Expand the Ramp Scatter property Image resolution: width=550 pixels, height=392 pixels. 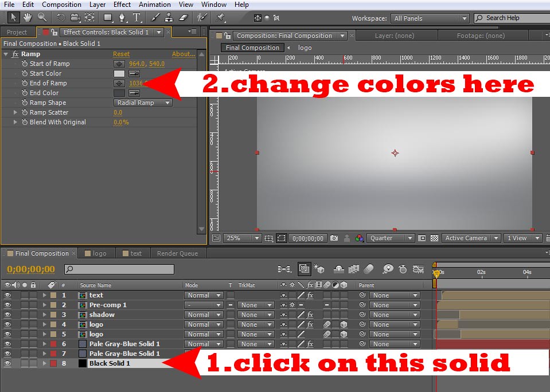click(15, 113)
